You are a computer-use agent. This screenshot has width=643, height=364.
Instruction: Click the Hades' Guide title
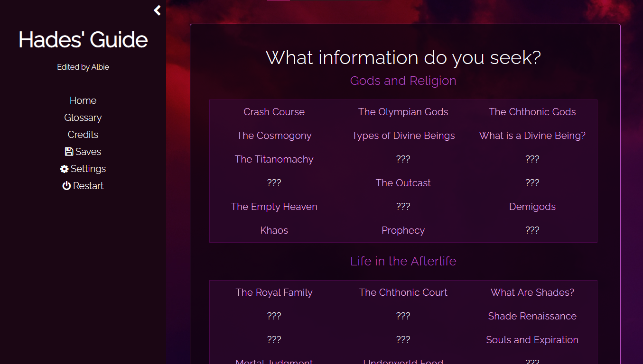(x=83, y=40)
